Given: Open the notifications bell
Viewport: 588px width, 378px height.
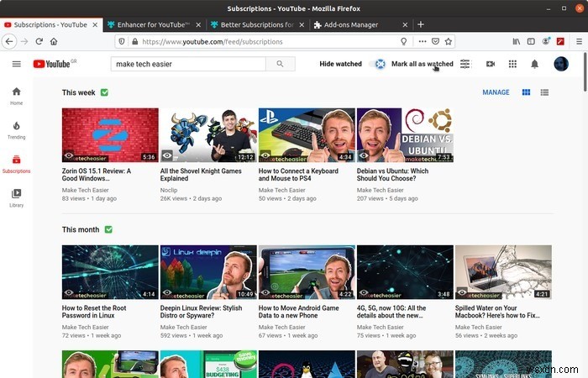Looking at the screenshot, I should 535,64.
